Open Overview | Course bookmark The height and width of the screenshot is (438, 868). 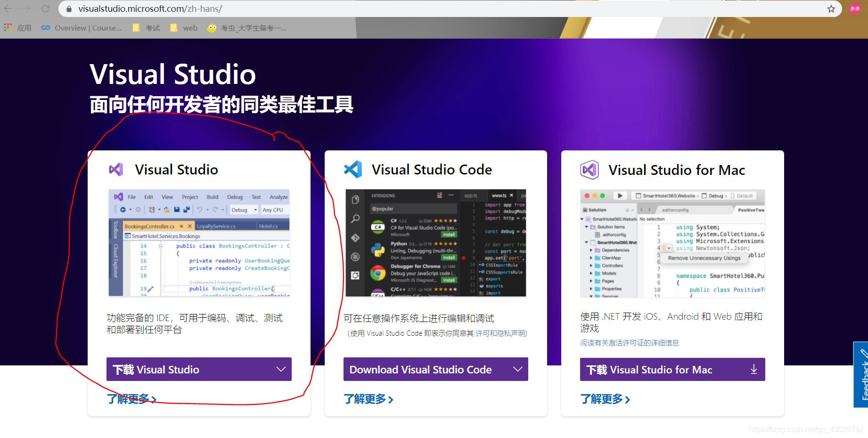[x=82, y=28]
